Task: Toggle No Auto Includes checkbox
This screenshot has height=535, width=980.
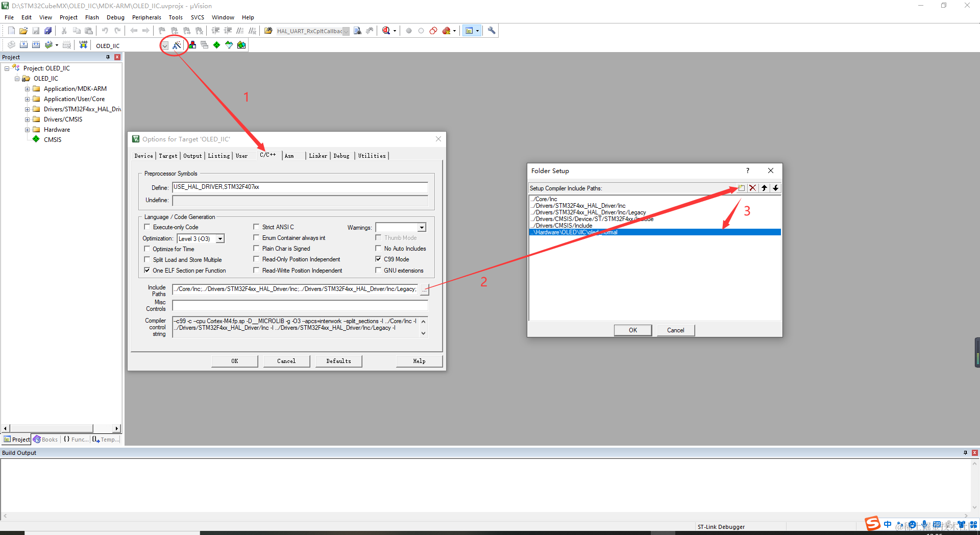Action: pos(378,248)
